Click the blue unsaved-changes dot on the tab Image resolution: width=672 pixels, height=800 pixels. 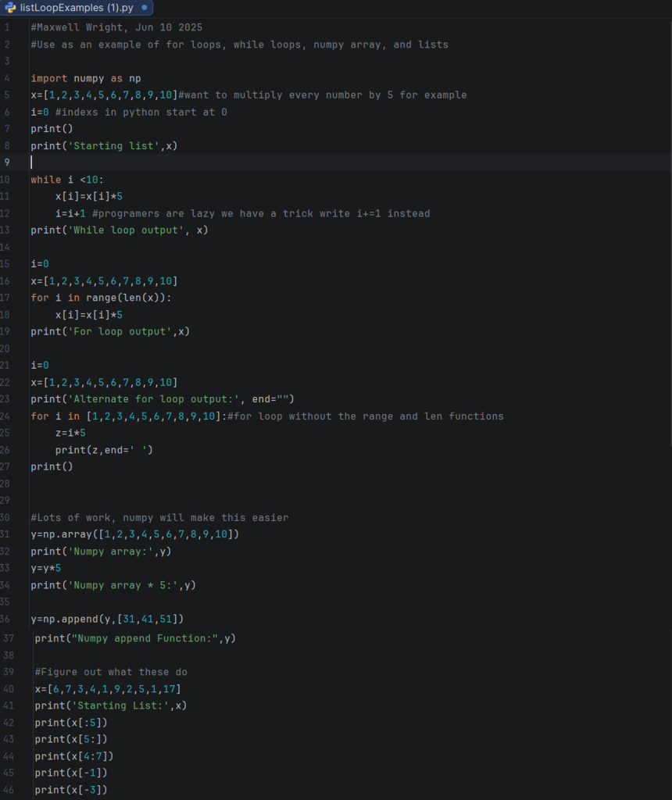tap(145, 8)
